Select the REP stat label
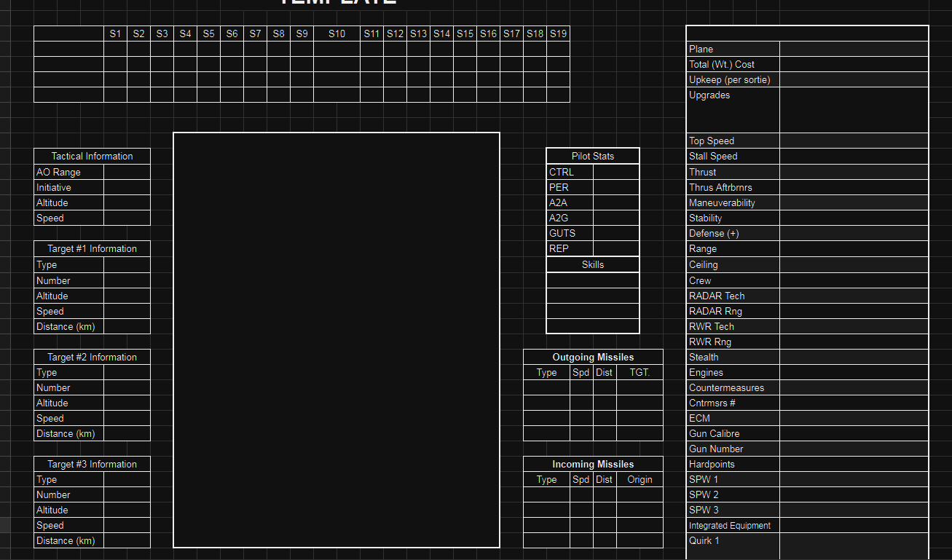 point(570,248)
